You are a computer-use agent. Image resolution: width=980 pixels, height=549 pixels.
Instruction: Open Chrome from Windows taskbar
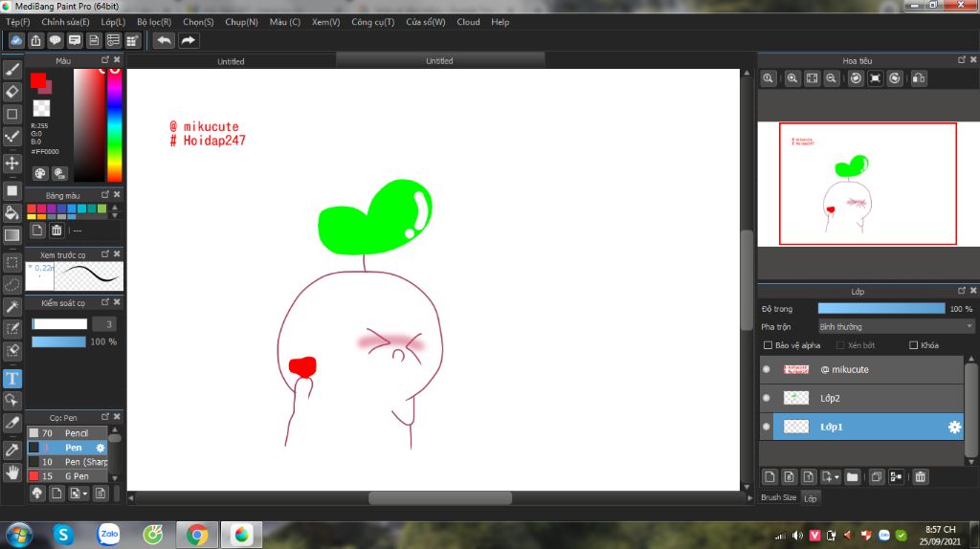coord(197,535)
